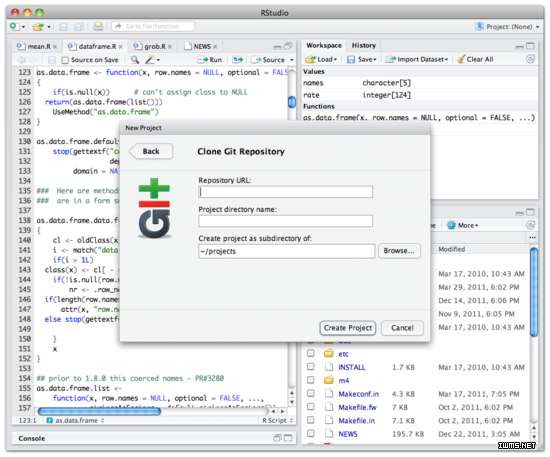Open the More dropdown in Files pane

pyautogui.click(x=462, y=226)
